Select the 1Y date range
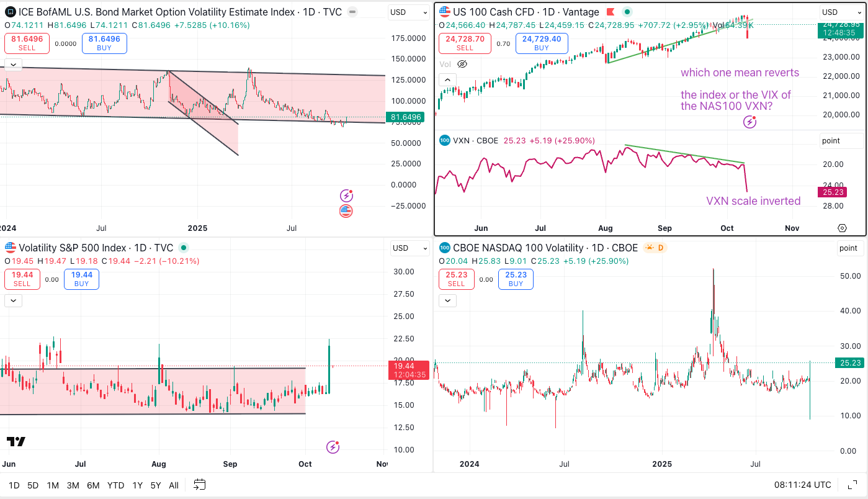This screenshot has height=499, width=868. coord(137,485)
